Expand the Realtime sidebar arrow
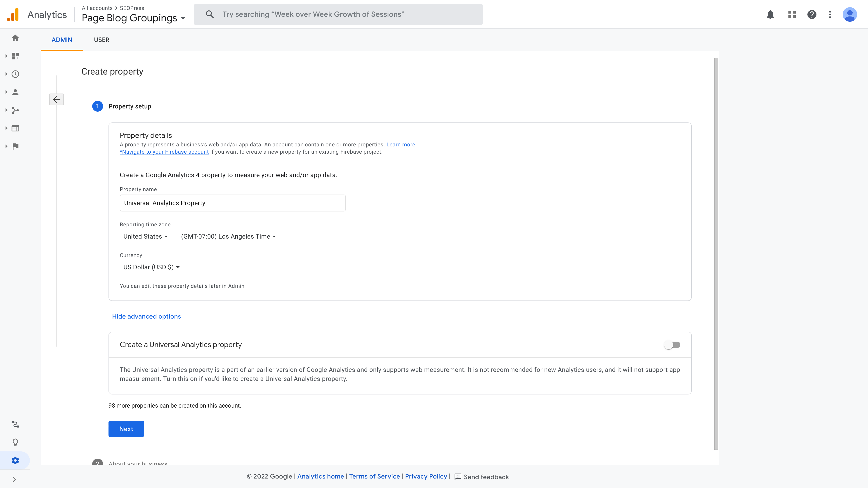Screen dimensions: 868x488 pos(6,74)
